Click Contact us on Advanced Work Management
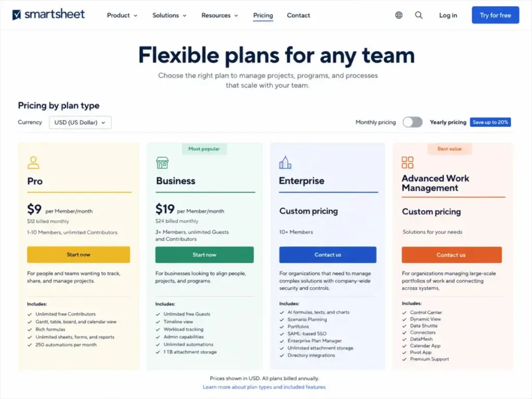This screenshot has width=532, height=399. point(451,255)
